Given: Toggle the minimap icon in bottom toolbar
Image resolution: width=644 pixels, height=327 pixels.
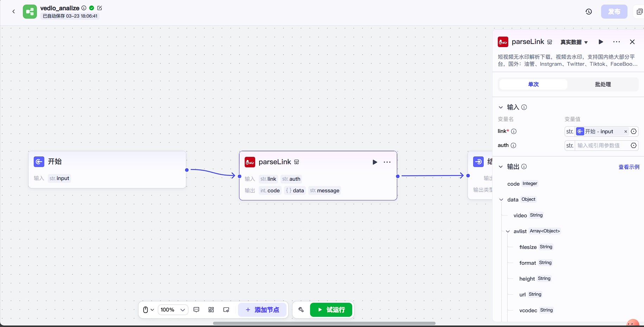Looking at the screenshot, I should (226, 310).
